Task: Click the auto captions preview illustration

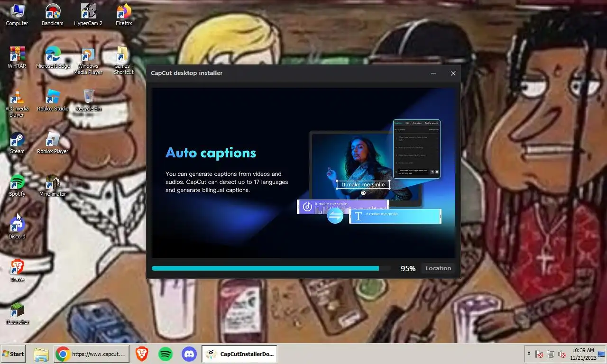Action: (x=369, y=172)
